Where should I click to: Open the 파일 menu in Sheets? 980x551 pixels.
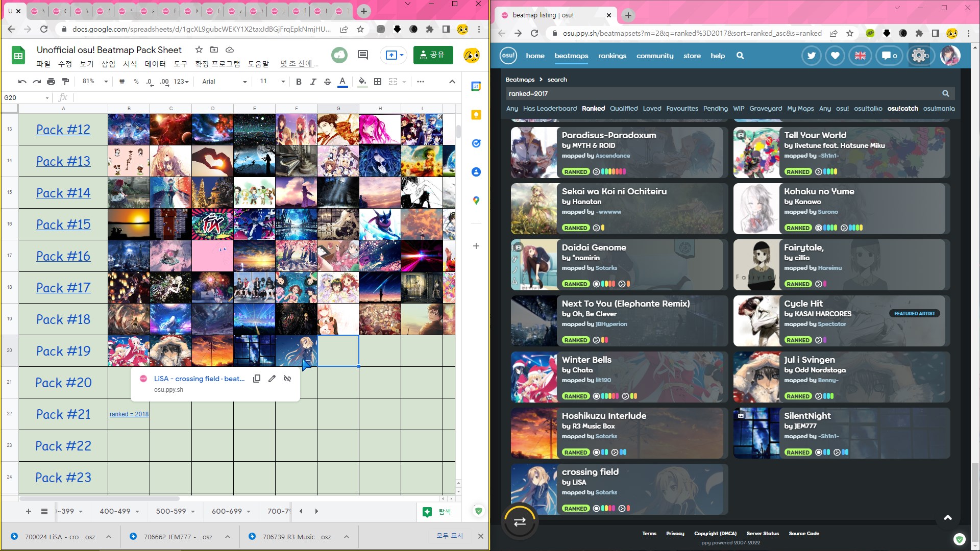(x=43, y=64)
